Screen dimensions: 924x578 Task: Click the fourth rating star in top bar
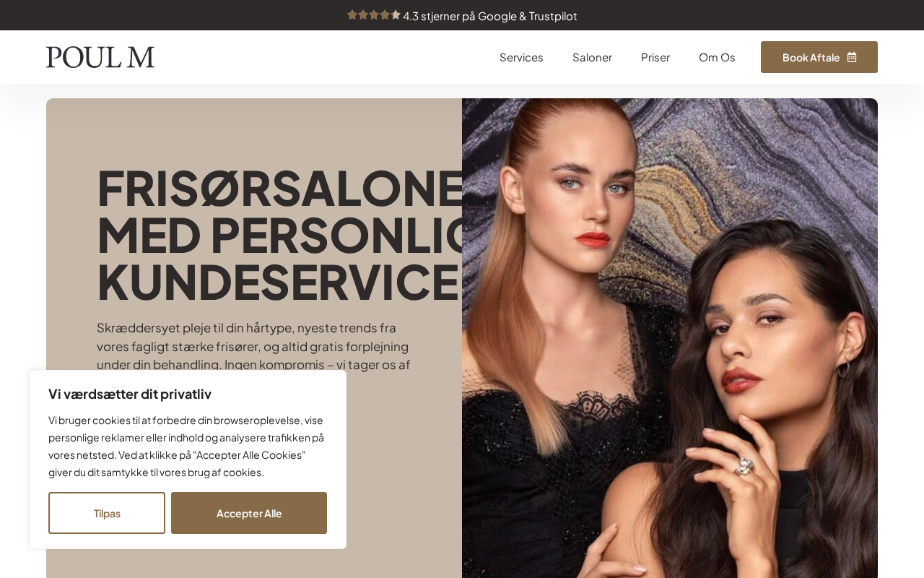pyautogui.click(x=385, y=14)
